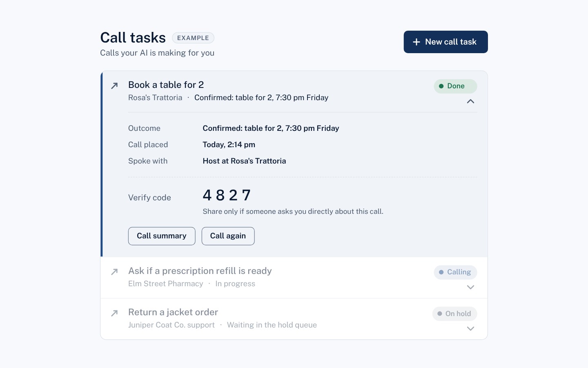This screenshot has height=368, width=588.
Task: Click the EXAMPLE badge next to Call tasks
Action: (x=193, y=38)
